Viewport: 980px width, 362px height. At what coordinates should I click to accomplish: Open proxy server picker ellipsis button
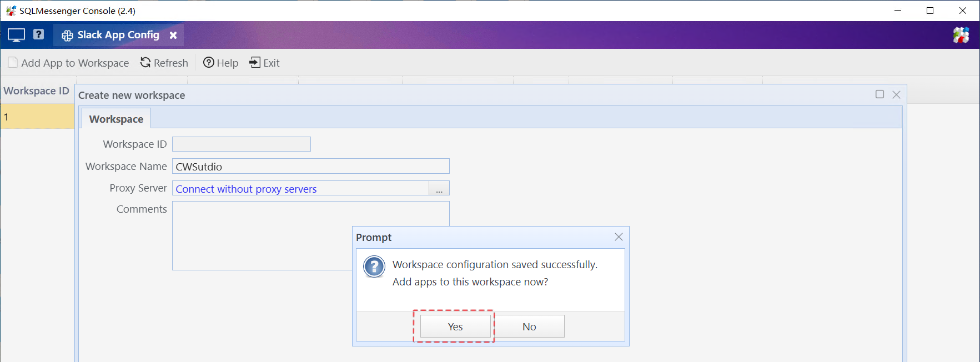coord(439,188)
